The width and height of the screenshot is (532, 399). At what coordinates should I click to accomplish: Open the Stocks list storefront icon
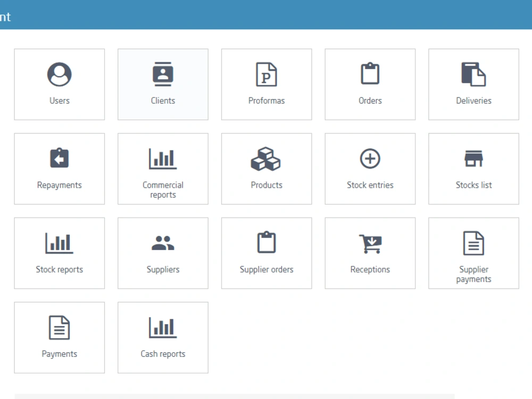pos(473,159)
